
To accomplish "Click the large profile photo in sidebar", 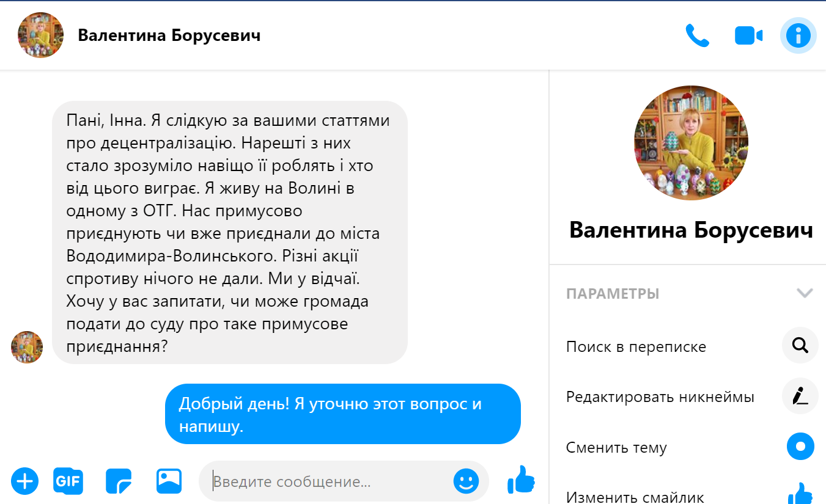I will 691,143.
